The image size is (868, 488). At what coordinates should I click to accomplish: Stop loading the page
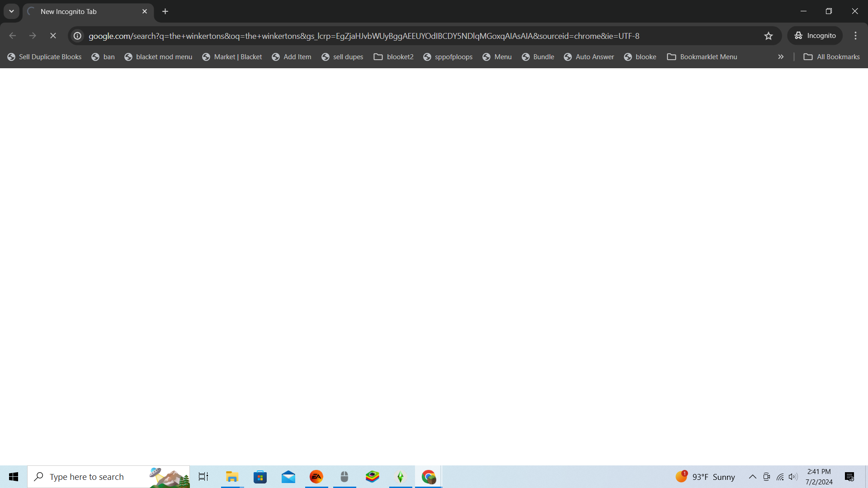[53, 36]
